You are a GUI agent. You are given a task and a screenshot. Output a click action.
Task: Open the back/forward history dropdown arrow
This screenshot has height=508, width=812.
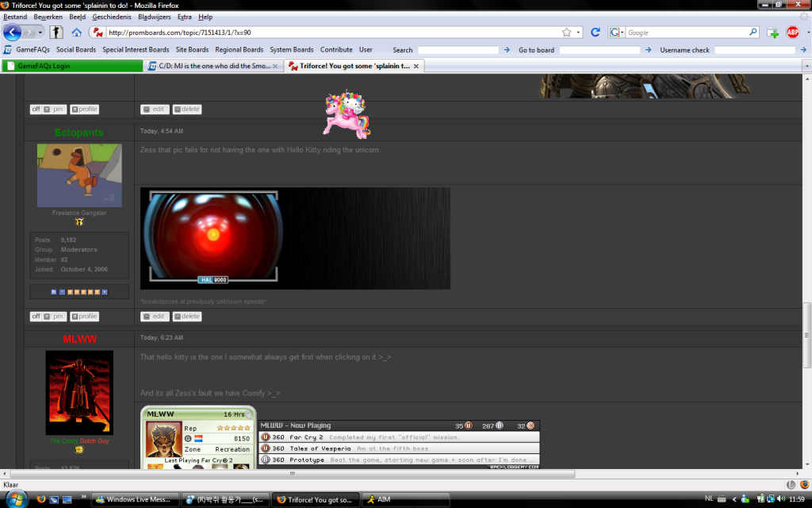(x=40, y=33)
